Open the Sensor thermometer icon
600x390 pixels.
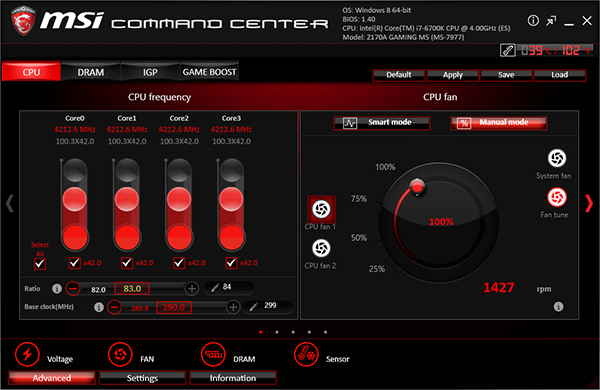tap(306, 354)
